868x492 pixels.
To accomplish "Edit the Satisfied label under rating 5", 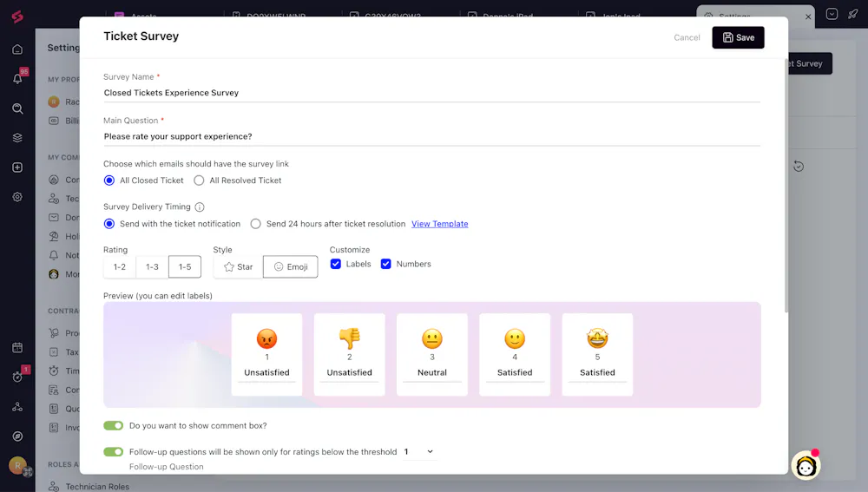I will (x=597, y=373).
